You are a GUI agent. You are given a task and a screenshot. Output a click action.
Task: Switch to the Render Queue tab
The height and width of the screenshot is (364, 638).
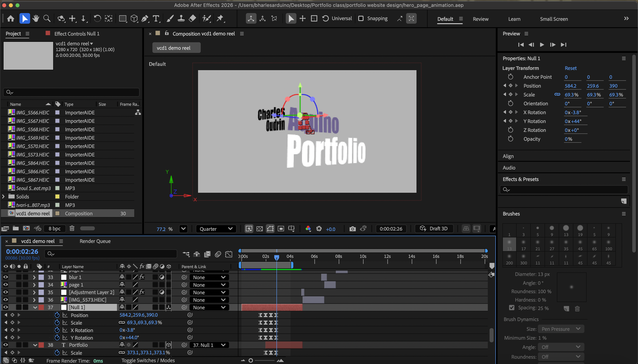click(95, 241)
